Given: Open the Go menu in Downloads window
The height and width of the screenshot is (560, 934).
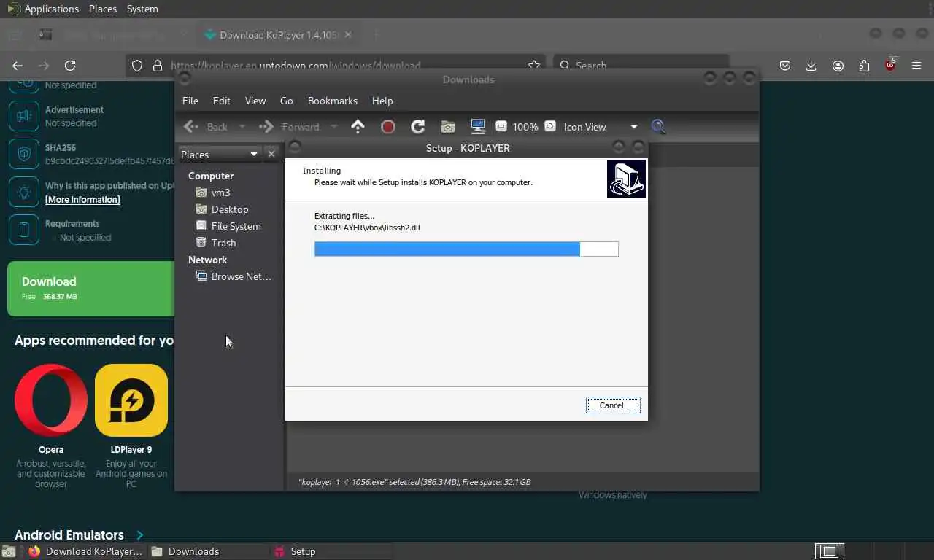Looking at the screenshot, I should [x=287, y=101].
